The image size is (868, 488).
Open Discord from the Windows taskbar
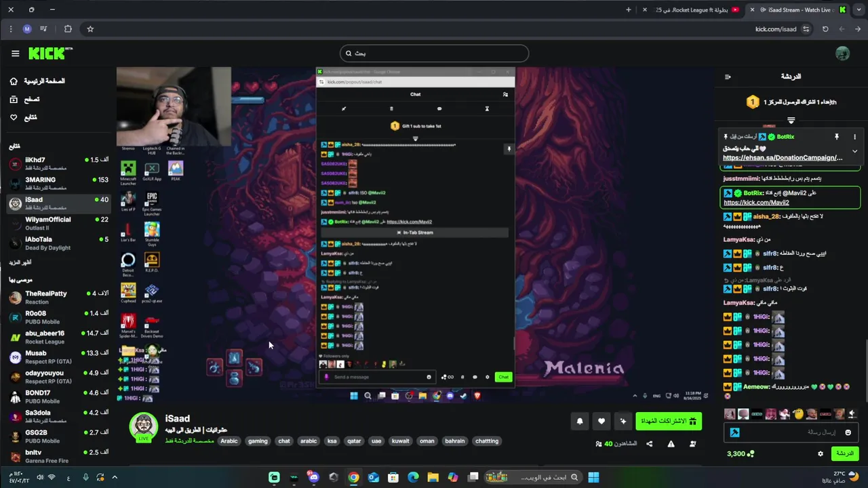click(x=313, y=477)
